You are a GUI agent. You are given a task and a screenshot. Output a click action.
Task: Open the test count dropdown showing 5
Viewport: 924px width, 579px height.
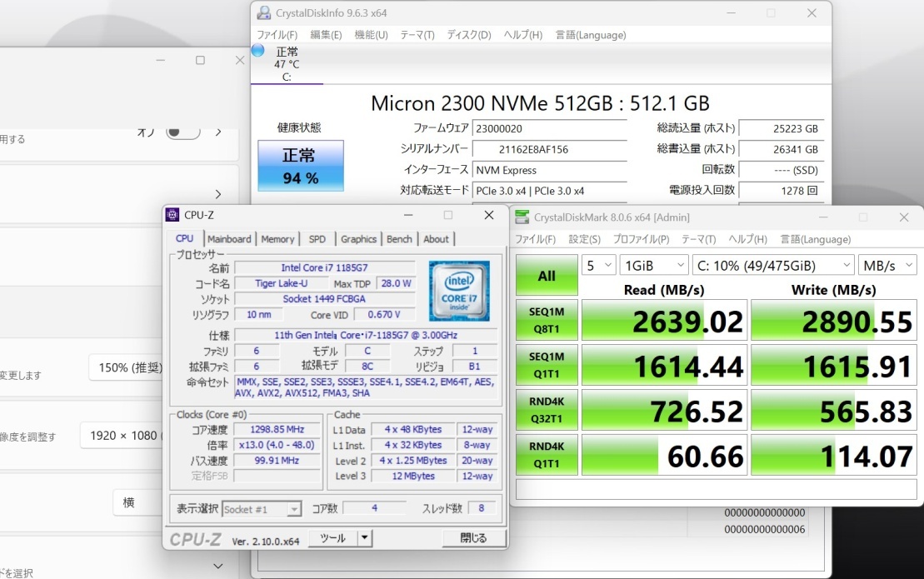tap(599, 266)
